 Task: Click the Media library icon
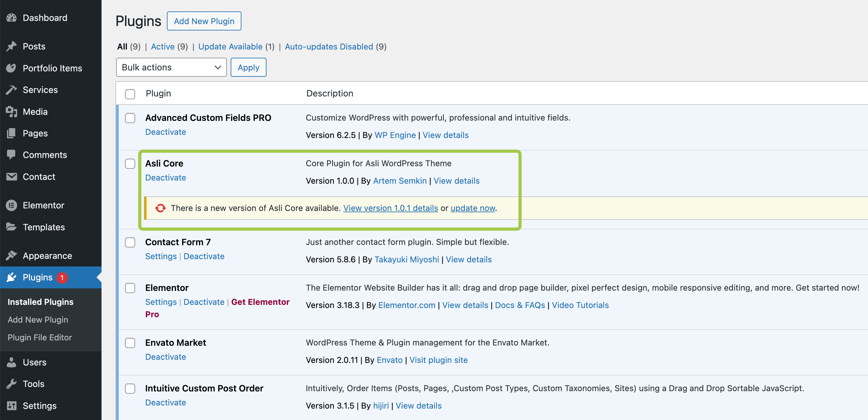pos(11,111)
